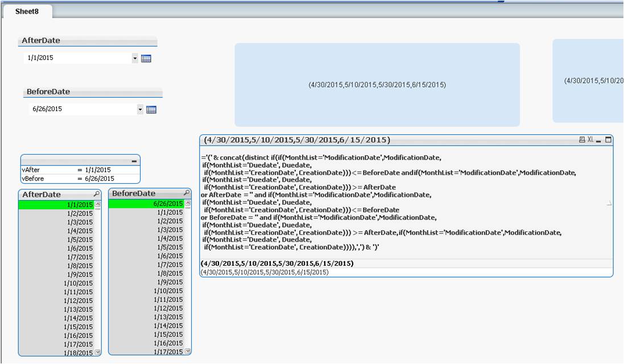Edit the vBefore variable value
624x364 pixels.
[x=111, y=179]
